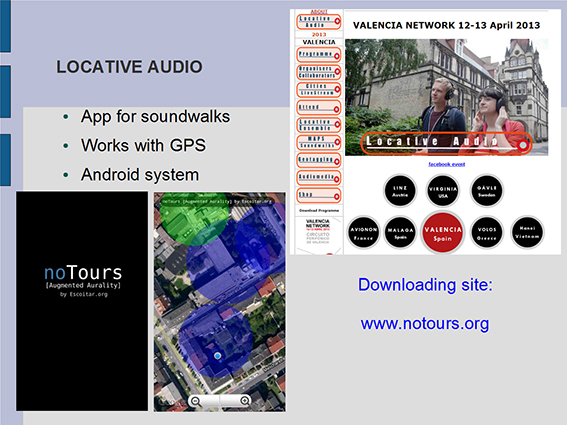
Task: Select the AVIGNON France city circle
Action: (363, 233)
